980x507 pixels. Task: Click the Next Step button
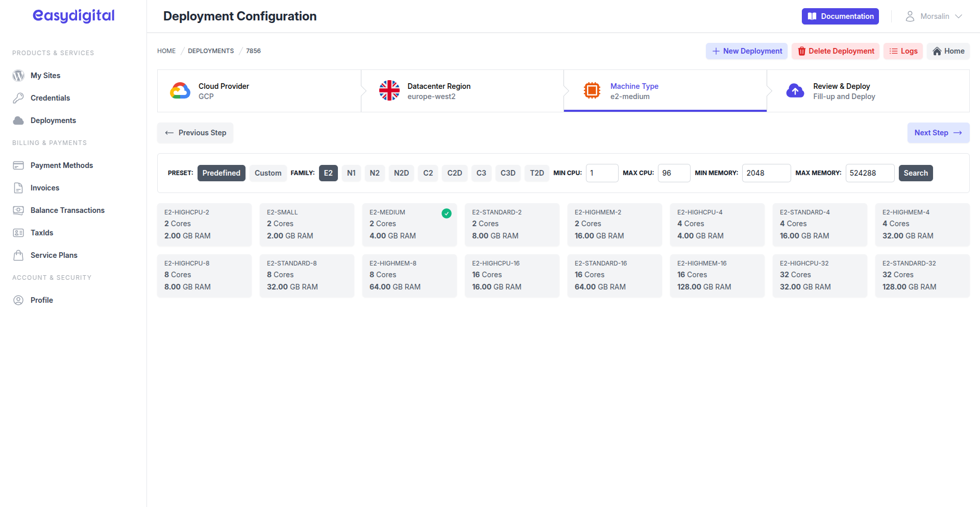(938, 133)
